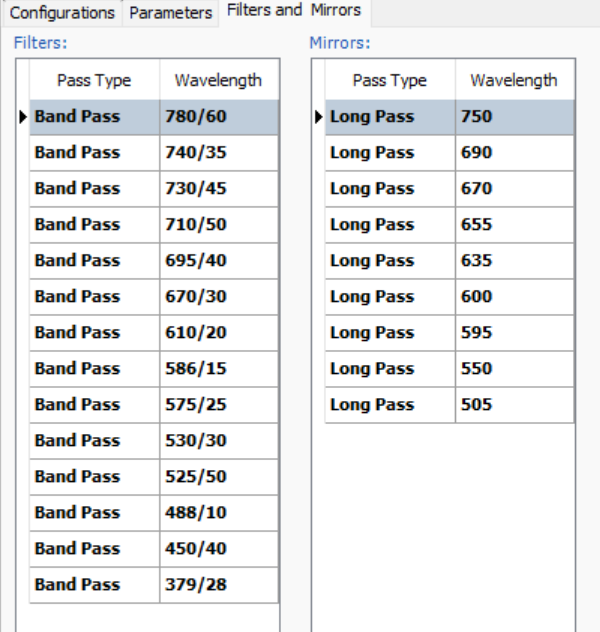Viewport: 600px width, 632px height.
Task: Click the Mirrors Wavelength column header
Action: (514, 81)
